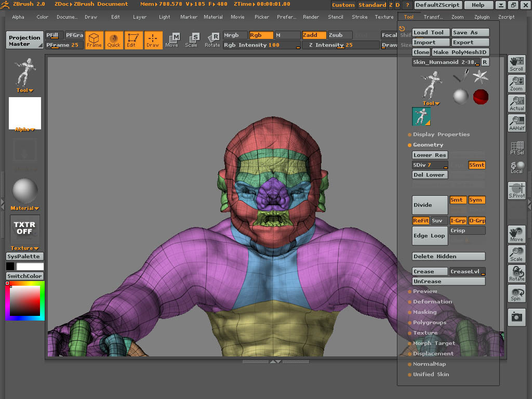Toggle the Mrgb mode button
The height and width of the screenshot is (399, 532).
(235, 35)
